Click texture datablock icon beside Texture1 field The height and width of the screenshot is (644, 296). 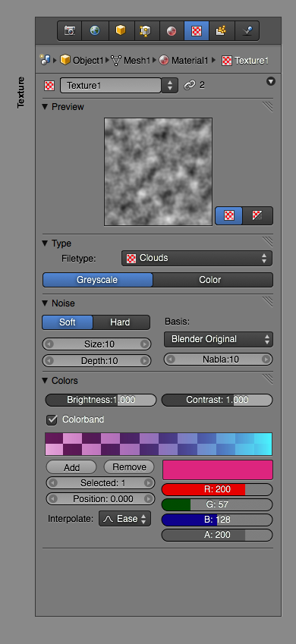point(49,86)
